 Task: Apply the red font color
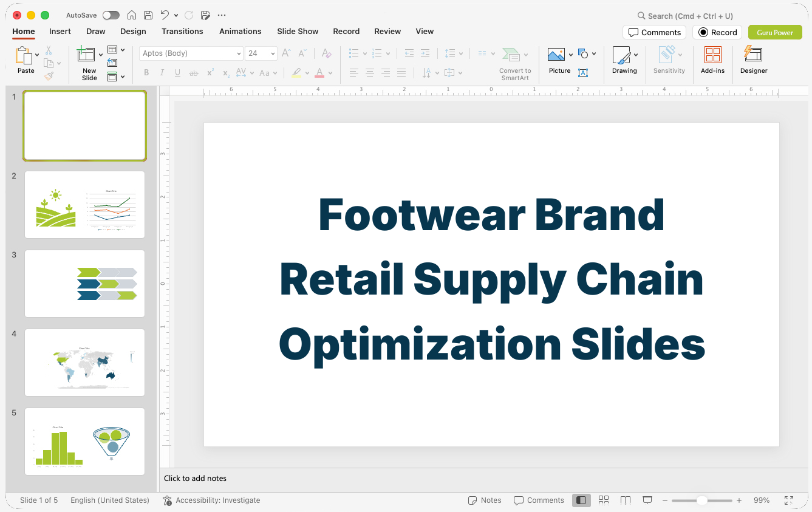point(319,73)
